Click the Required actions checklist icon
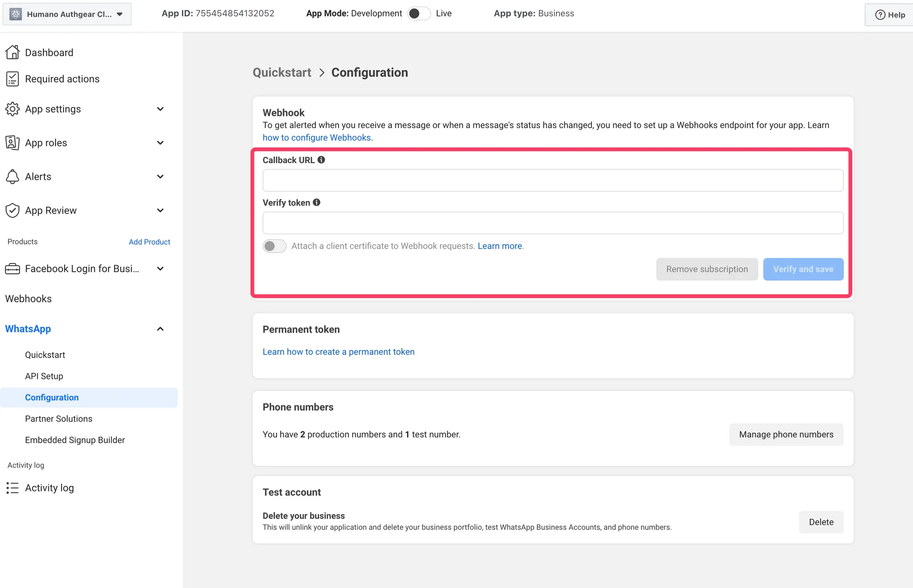This screenshot has height=588, width=913. (12, 79)
